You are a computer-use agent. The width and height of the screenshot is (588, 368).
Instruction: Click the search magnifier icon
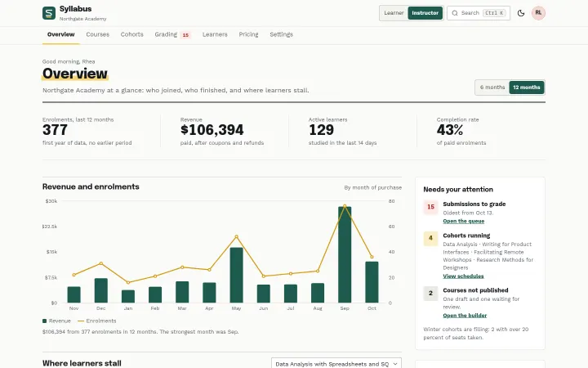click(x=455, y=13)
